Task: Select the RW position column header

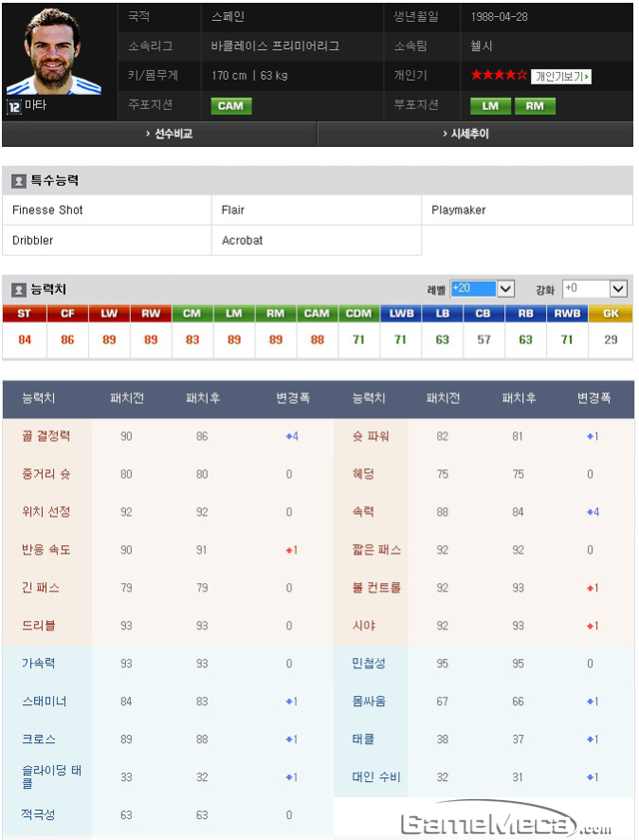Action: tap(151, 314)
